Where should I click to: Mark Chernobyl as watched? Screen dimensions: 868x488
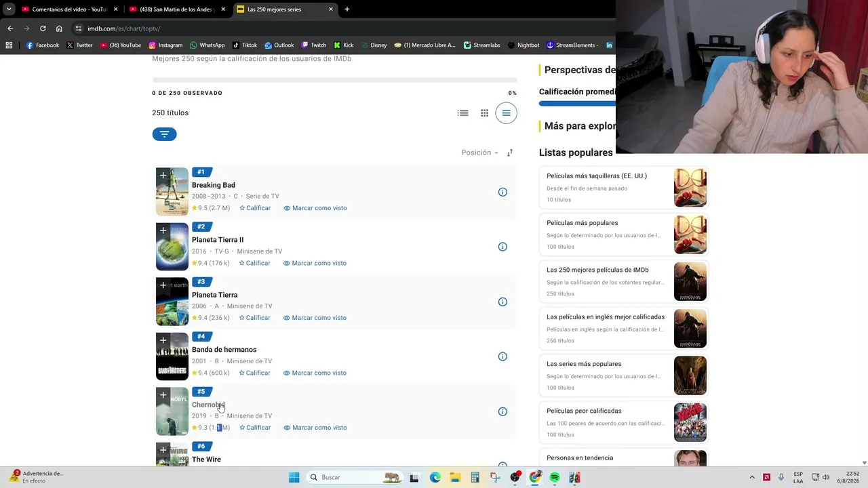(x=315, y=428)
